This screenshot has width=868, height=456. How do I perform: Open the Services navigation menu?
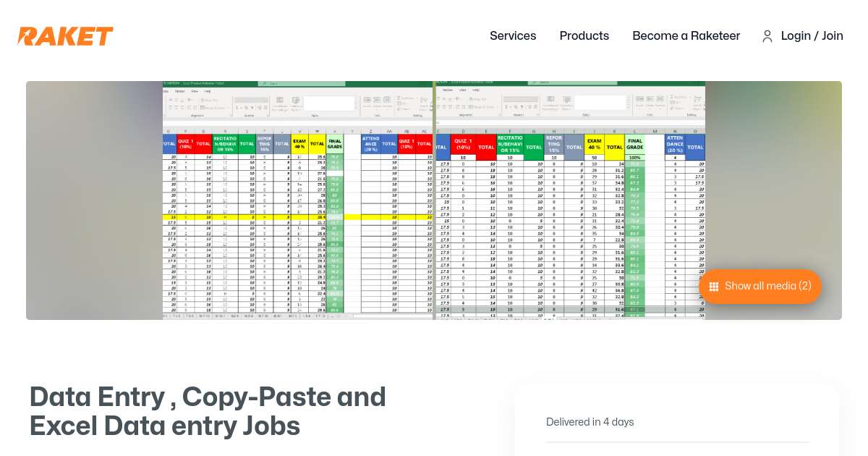(x=513, y=35)
